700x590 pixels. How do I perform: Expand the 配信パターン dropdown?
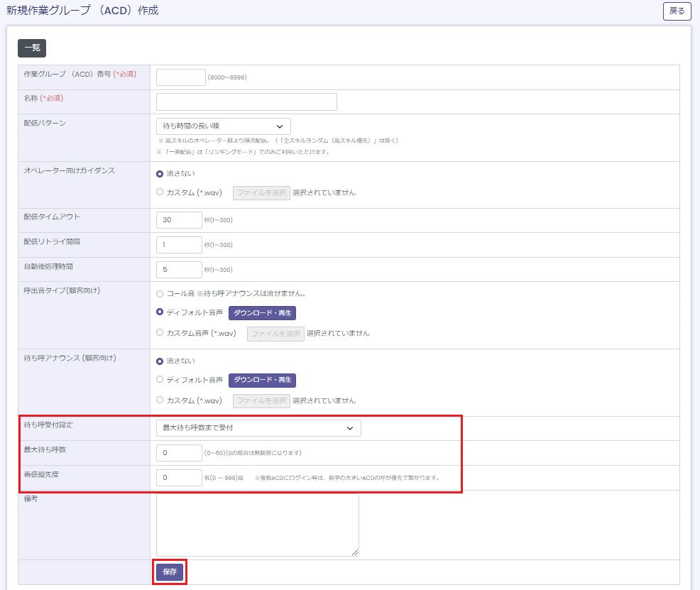pyautogui.click(x=223, y=126)
